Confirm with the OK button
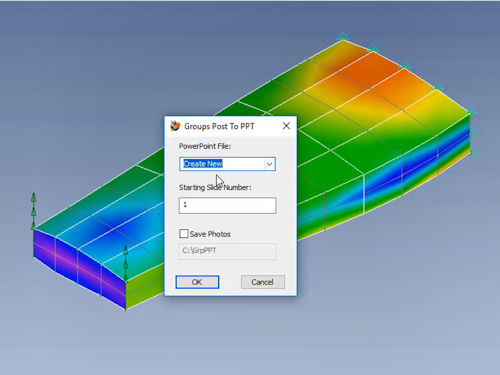This screenshot has width=500, height=375. (197, 282)
